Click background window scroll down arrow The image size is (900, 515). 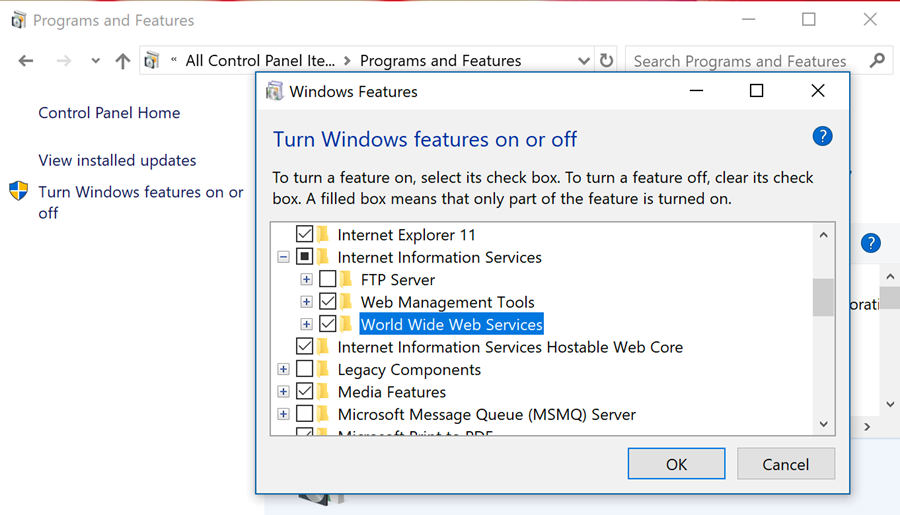pos(890,404)
